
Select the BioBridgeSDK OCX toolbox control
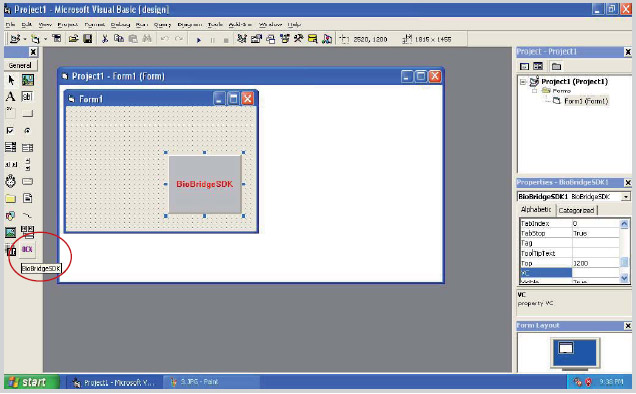tap(27, 249)
